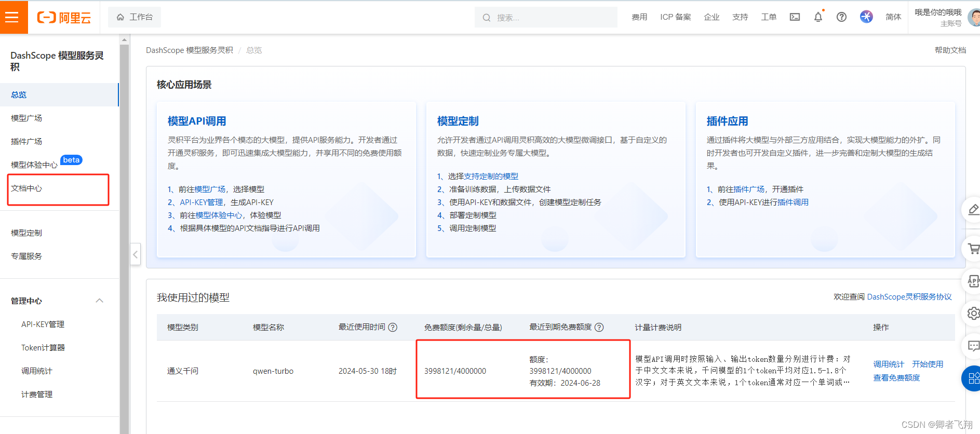This screenshot has width=980, height=434.
Task: Select the 通义千问 model category cell
Action: [183, 371]
